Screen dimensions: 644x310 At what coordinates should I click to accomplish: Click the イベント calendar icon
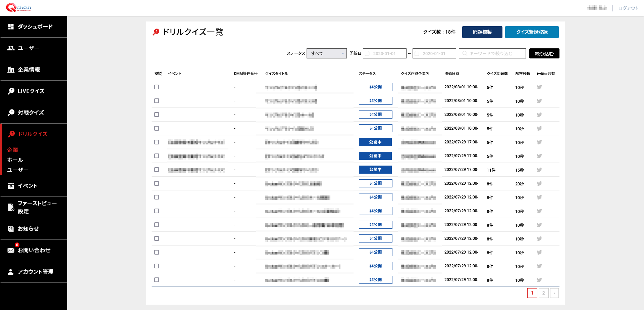tap(11, 186)
